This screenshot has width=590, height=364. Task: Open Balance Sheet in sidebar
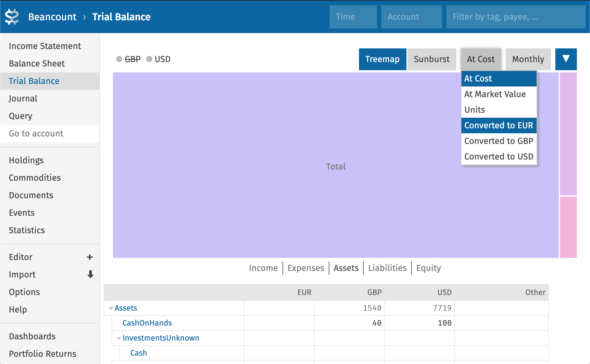50,64
